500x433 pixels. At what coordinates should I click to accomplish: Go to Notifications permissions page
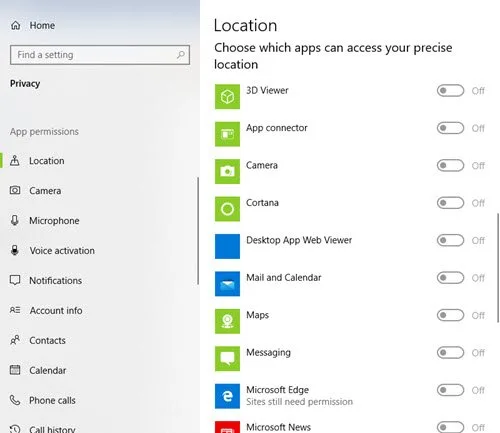tap(55, 281)
